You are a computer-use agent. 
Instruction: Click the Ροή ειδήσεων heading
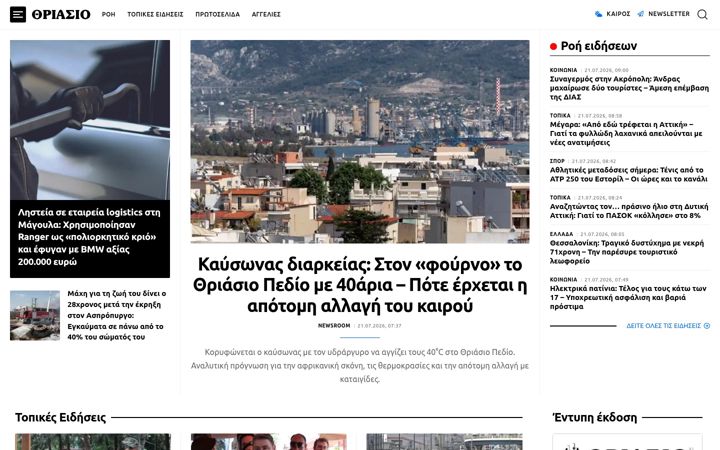(599, 46)
